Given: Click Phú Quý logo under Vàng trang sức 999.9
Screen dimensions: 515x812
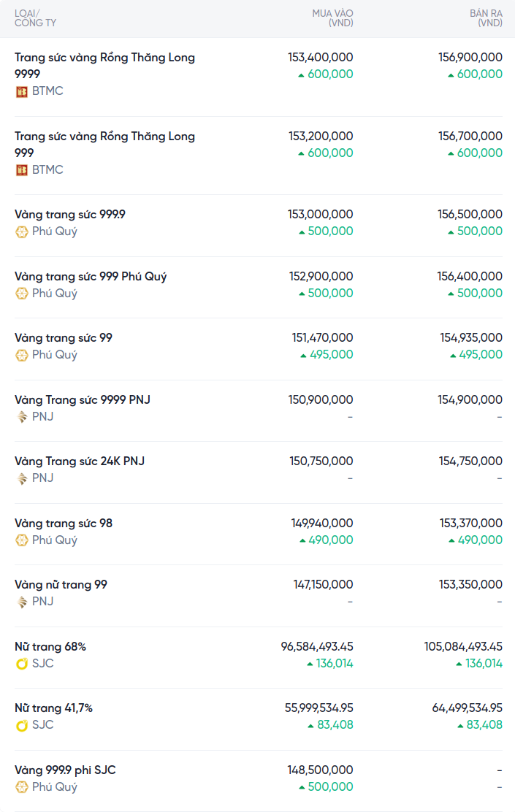Looking at the screenshot, I should point(22,231).
